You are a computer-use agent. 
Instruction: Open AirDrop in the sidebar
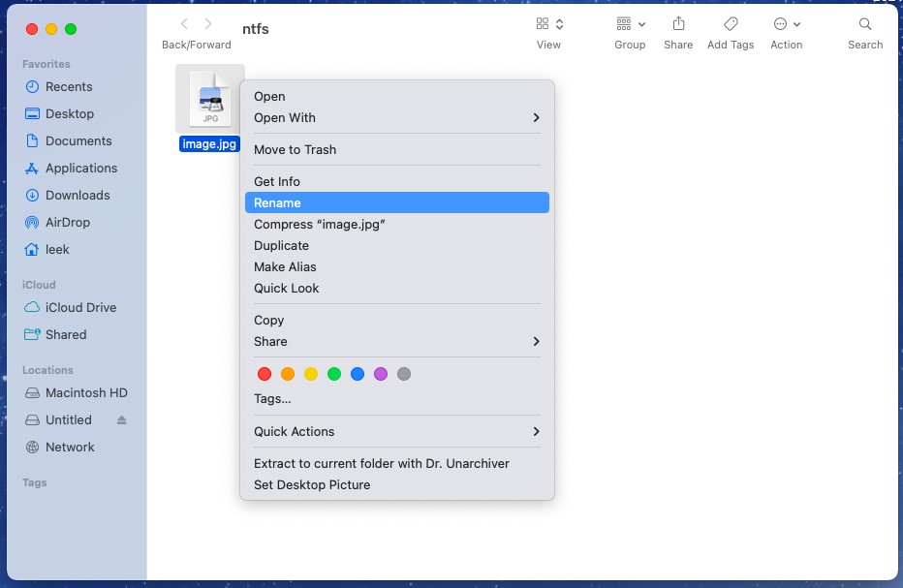67,223
